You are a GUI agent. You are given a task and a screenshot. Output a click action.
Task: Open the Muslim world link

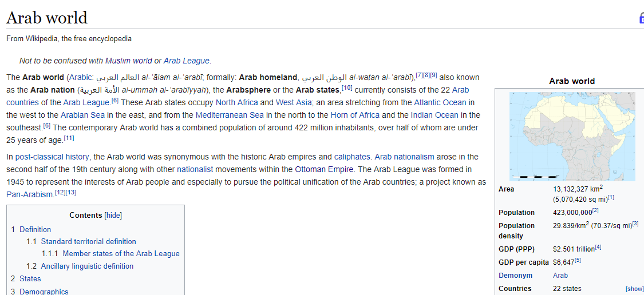pos(129,61)
